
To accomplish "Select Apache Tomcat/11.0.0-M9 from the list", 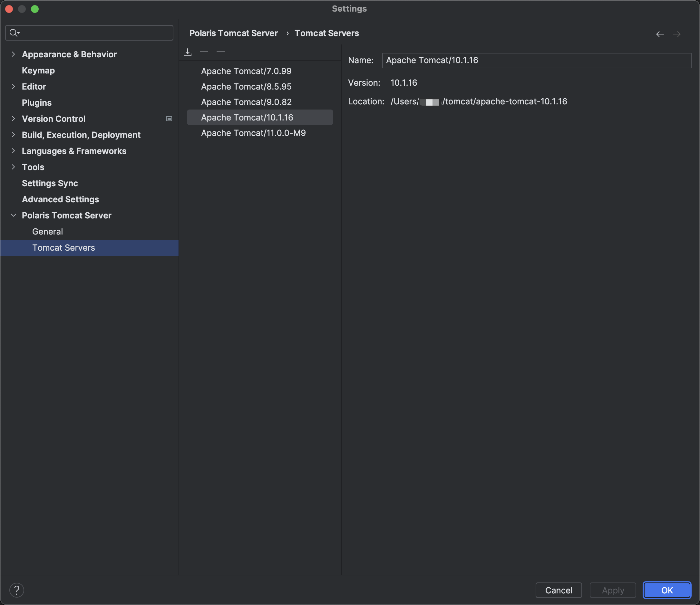I will (x=253, y=133).
